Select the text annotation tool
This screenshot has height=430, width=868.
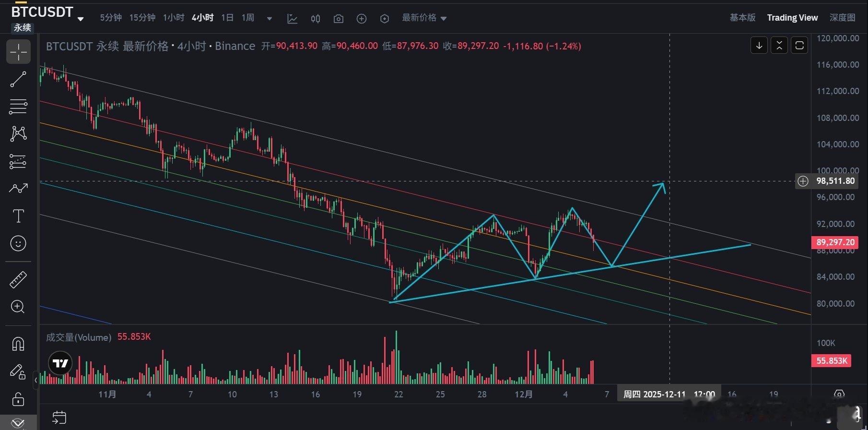coord(18,216)
